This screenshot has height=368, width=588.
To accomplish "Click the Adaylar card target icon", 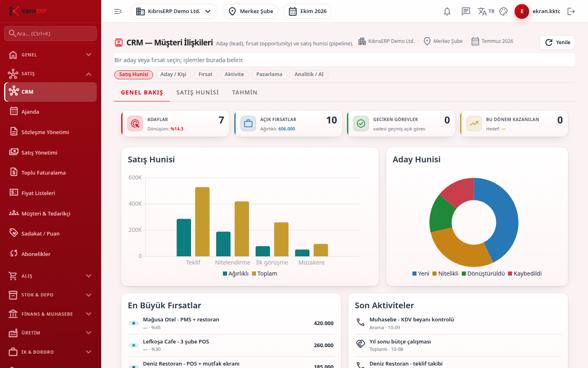I will coord(135,123).
